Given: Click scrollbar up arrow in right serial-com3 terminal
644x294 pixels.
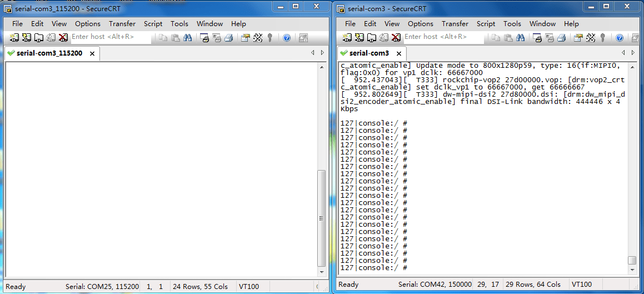Looking at the screenshot, I should tap(632, 67).
